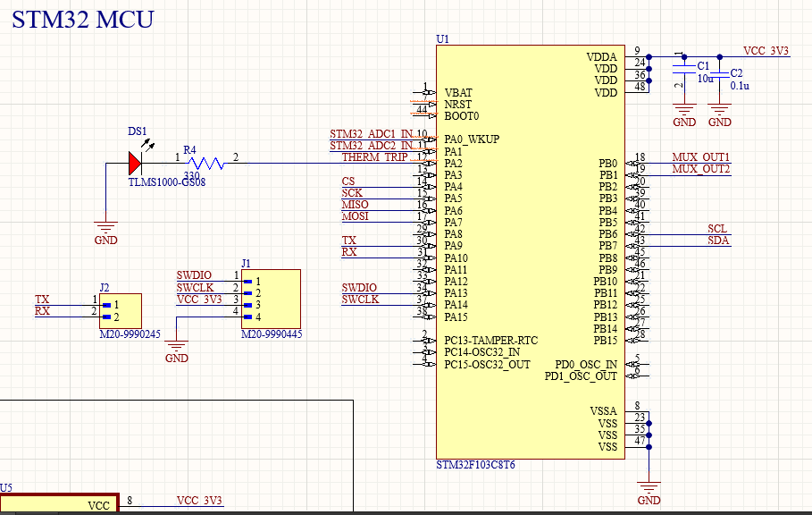Click the PC15-OSC32_OUT pin name
This screenshot has height=515, width=812.
click(x=488, y=364)
